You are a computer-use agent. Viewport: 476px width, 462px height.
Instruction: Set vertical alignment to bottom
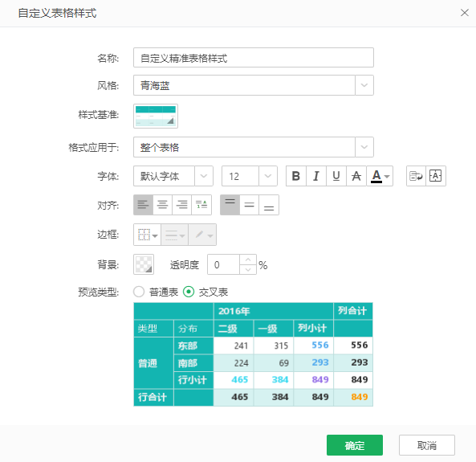click(x=269, y=205)
